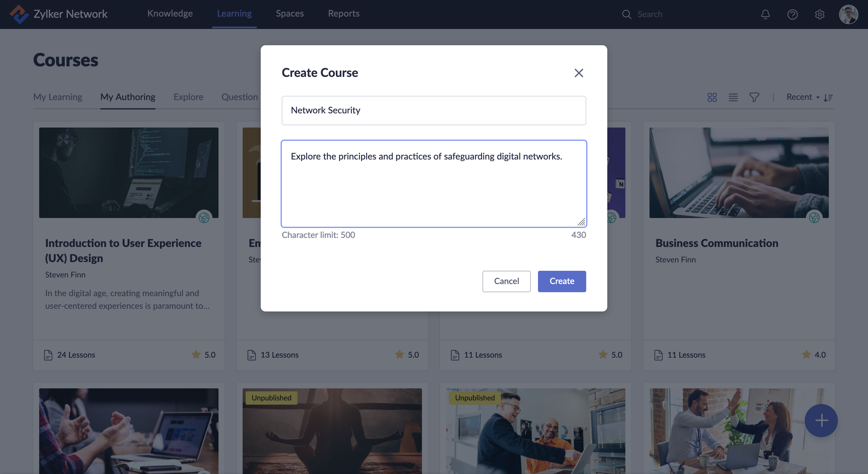Open UX Design course thumbnail
The image size is (868, 474).
[x=129, y=172]
